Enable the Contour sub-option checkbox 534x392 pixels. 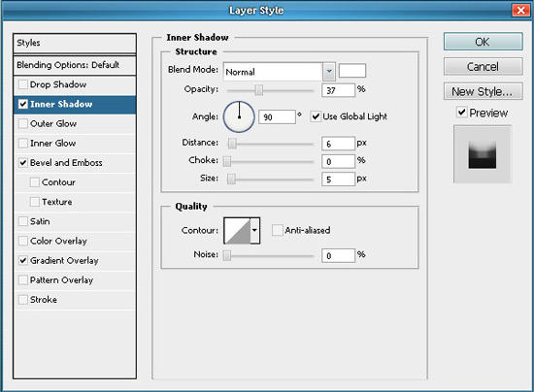[x=35, y=182]
